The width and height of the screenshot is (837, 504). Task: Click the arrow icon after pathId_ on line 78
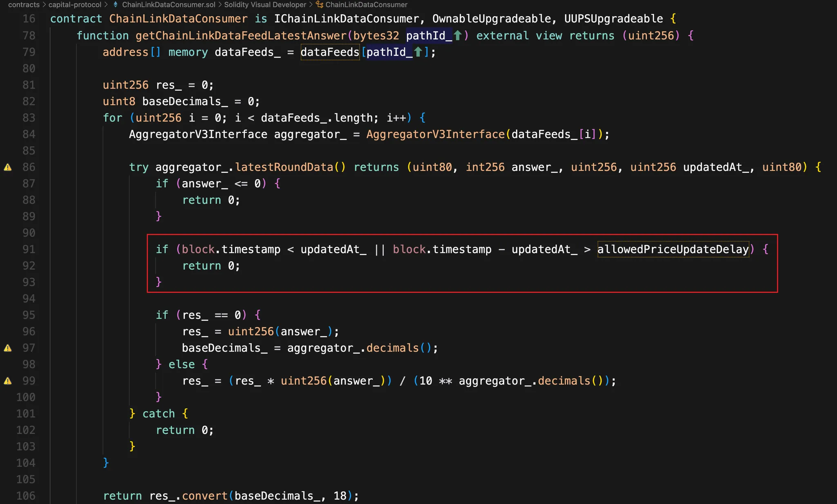(458, 36)
